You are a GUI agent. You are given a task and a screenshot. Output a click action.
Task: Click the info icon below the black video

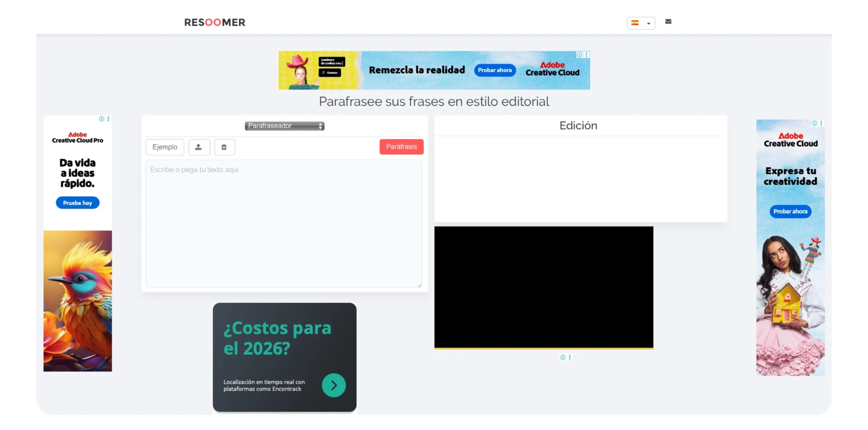[563, 357]
